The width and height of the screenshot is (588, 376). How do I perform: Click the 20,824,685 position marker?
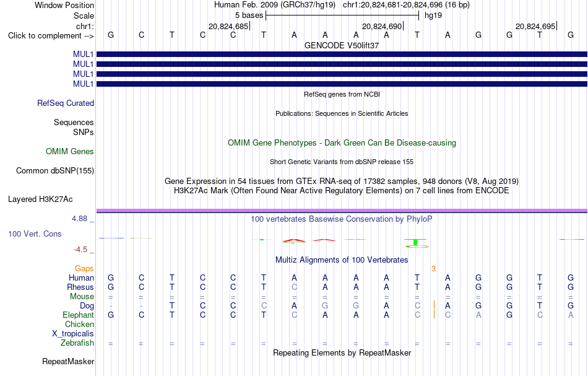pyautogui.click(x=228, y=26)
